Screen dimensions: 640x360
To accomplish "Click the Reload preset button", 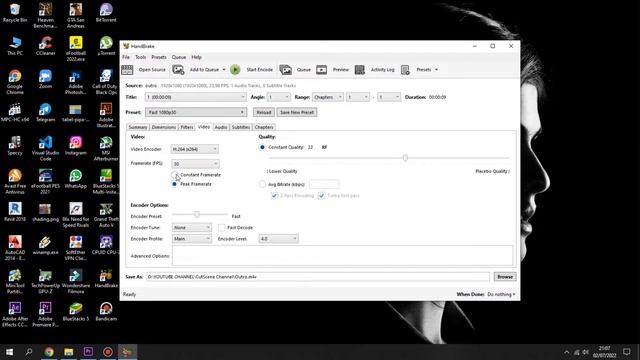I will coord(264,112).
